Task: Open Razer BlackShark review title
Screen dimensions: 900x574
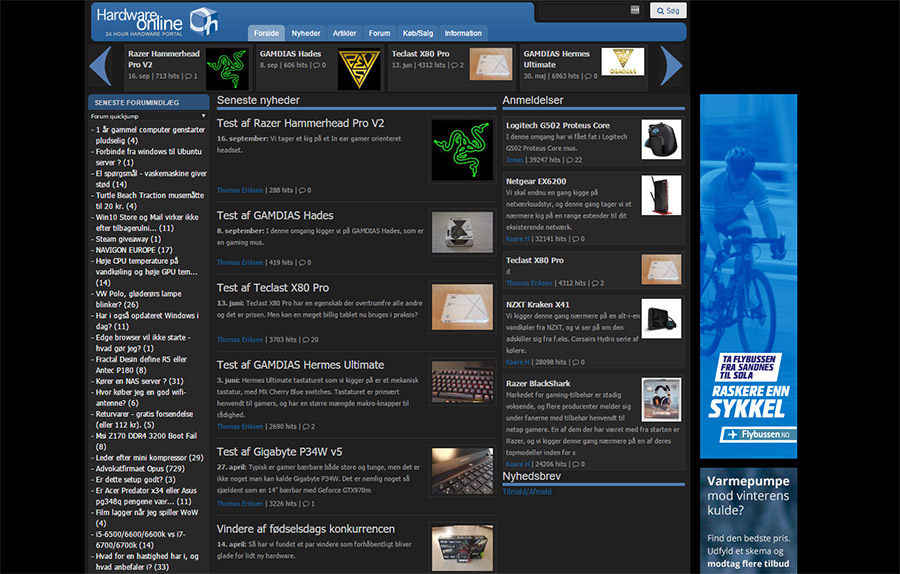Action: pyautogui.click(x=538, y=383)
